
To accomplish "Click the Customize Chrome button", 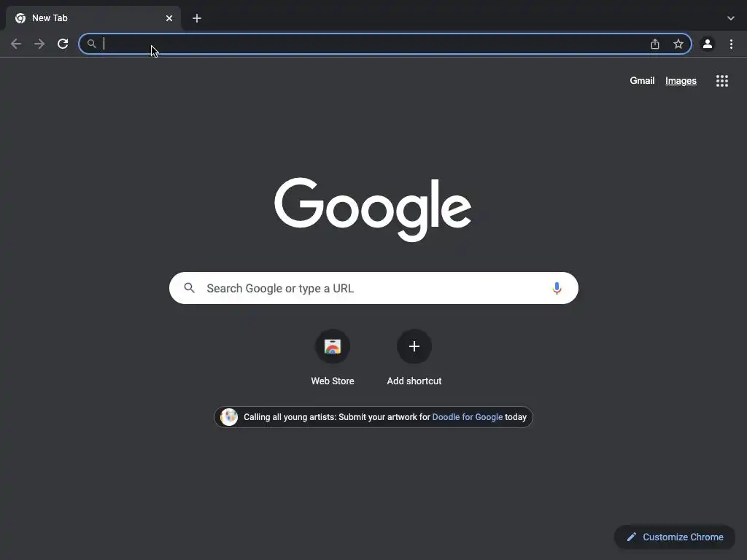I will click(675, 537).
